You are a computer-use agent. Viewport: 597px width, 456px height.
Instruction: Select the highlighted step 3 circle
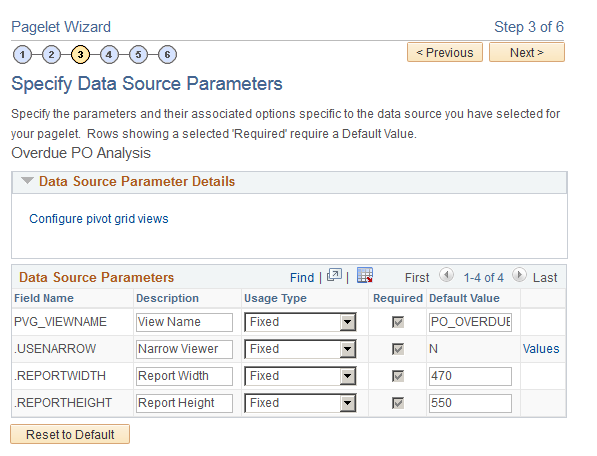pyautogui.click(x=80, y=54)
